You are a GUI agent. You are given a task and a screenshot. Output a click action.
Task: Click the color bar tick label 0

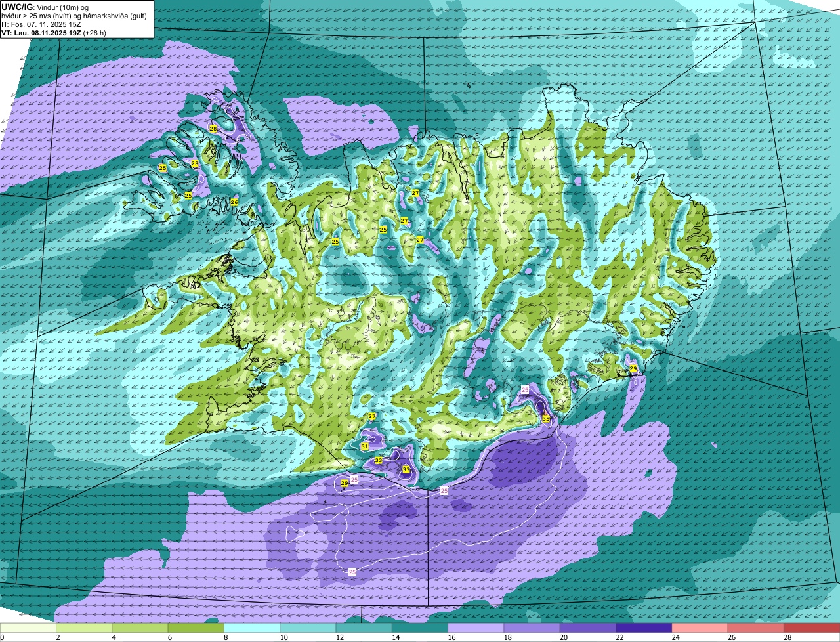coord(2,637)
